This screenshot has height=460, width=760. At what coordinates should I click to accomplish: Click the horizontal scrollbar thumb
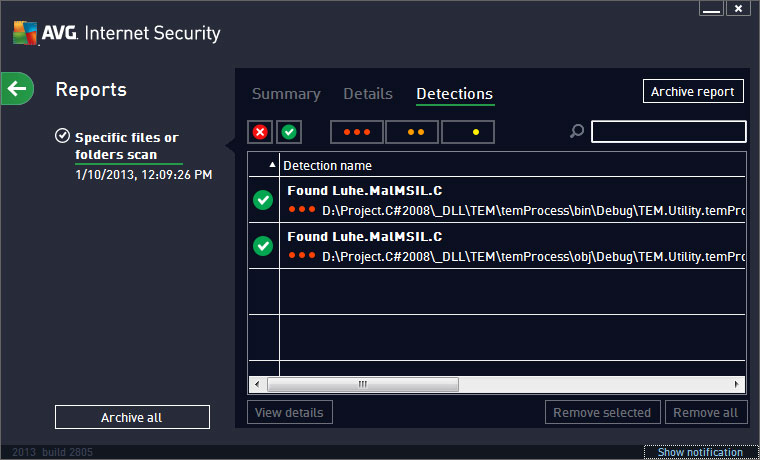point(363,384)
